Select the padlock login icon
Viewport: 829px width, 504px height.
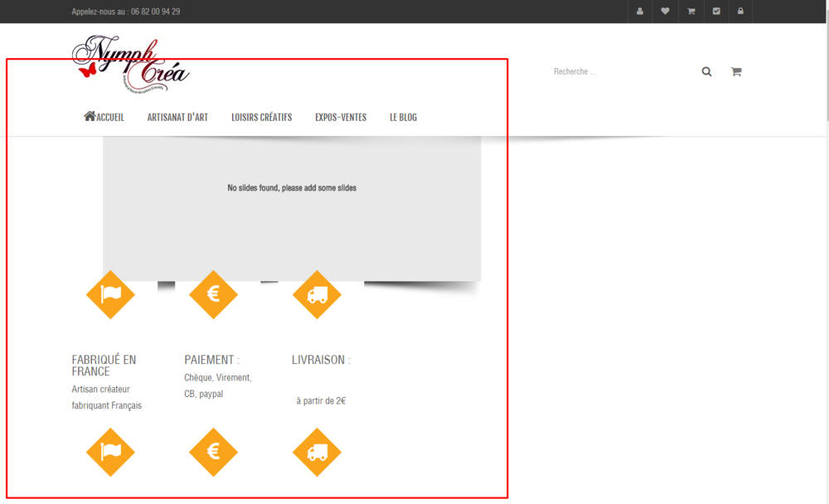pyautogui.click(x=740, y=11)
